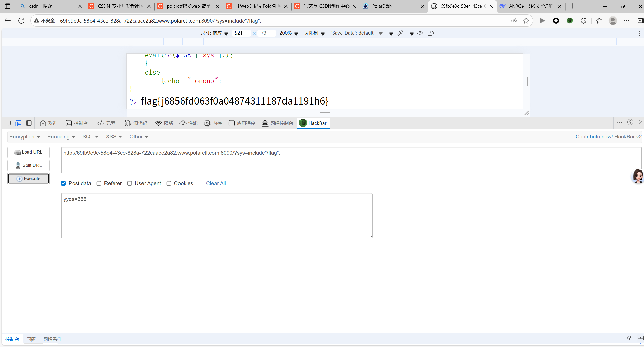Open the SQL dropdown in HackBar
Screen dimensions: 644x347
point(90,137)
